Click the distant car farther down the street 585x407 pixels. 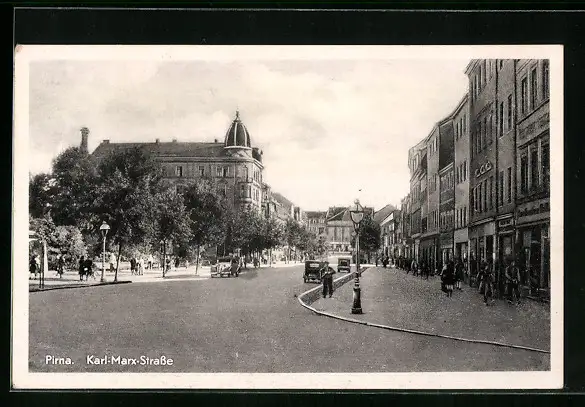[x=344, y=264]
